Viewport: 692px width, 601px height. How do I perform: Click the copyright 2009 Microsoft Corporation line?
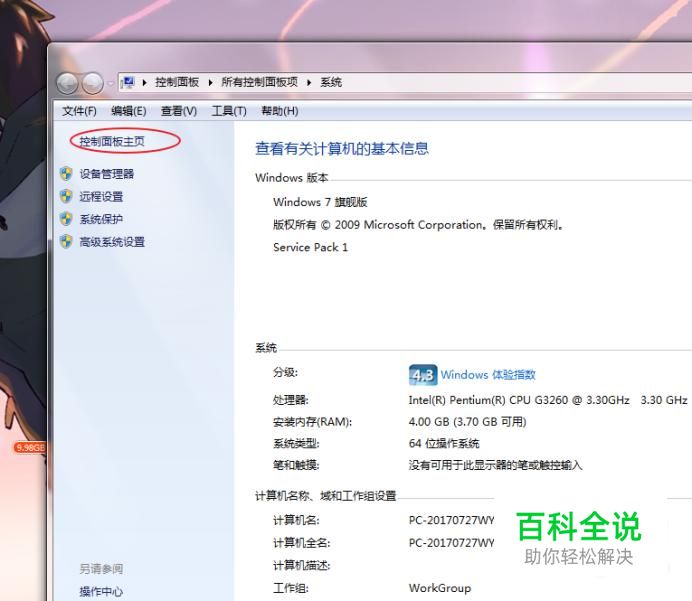[418, 225]
